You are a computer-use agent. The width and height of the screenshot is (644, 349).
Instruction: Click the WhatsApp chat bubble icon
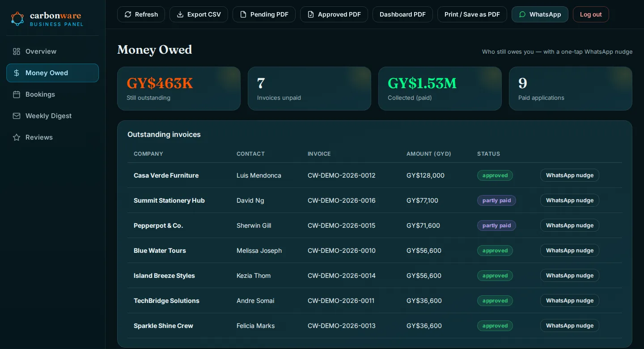coord(522,14)
